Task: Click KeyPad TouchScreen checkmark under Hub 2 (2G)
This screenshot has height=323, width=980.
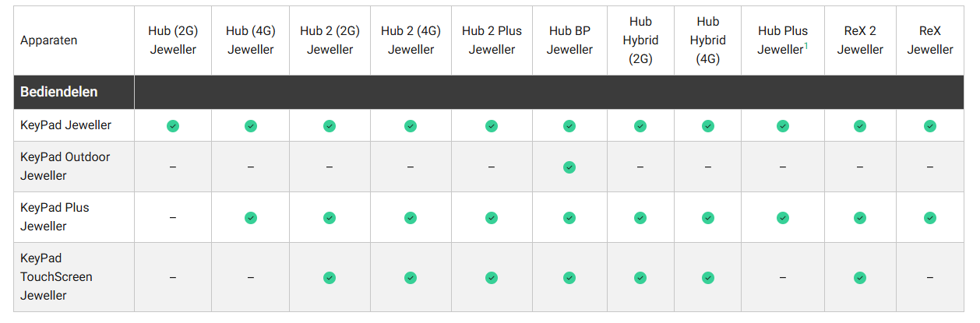Action: click(330, 277)
